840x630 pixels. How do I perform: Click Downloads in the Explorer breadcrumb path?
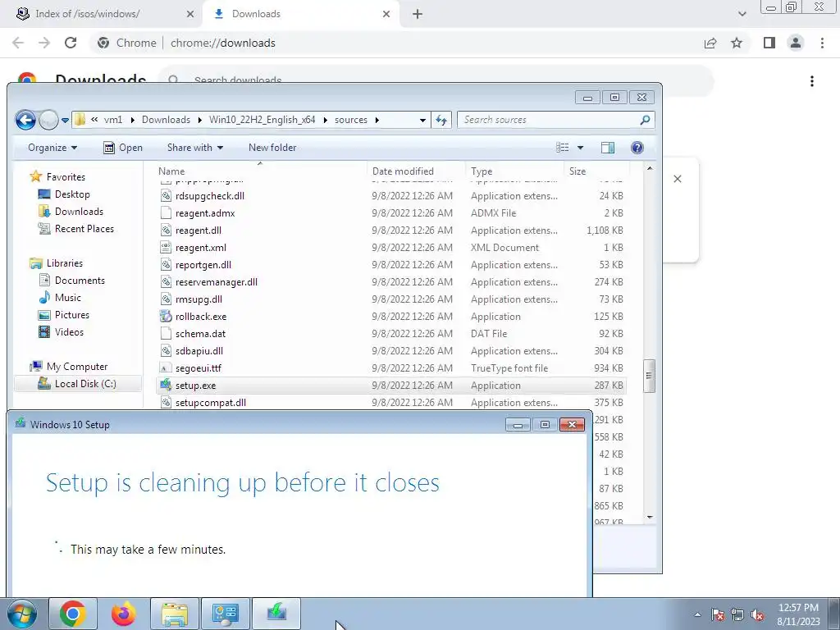coord(166,120)
